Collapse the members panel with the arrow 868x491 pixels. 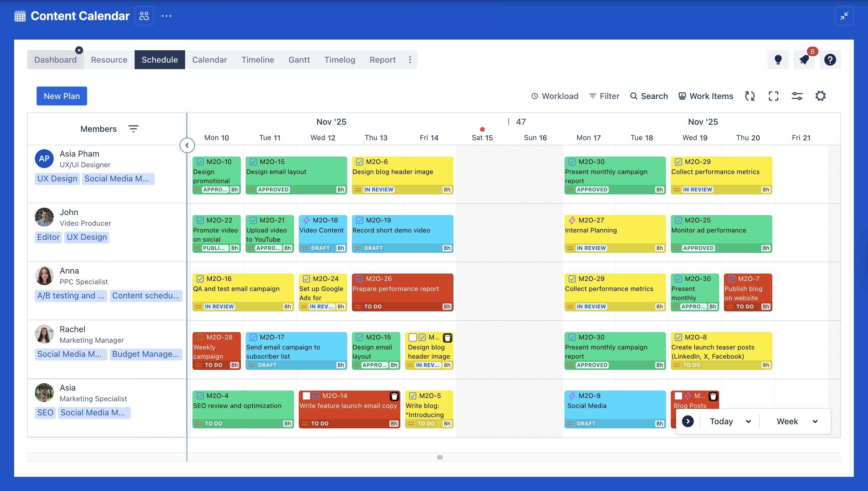click(187, 145)
